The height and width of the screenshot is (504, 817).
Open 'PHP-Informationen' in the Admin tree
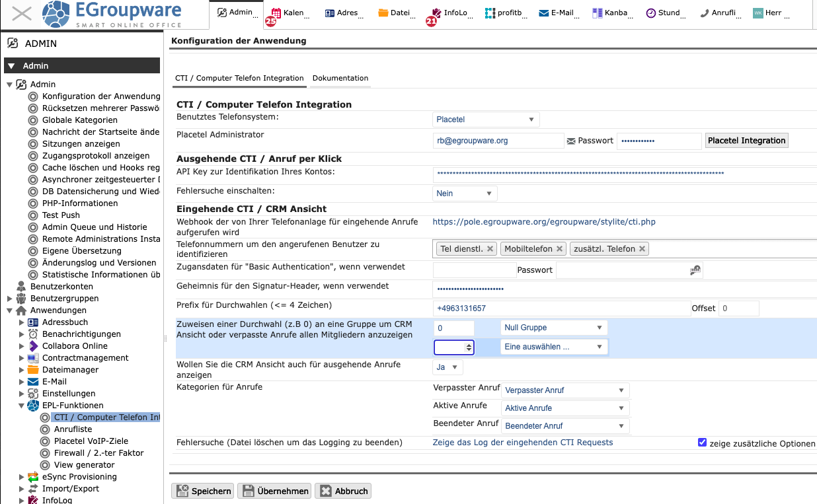80,203
